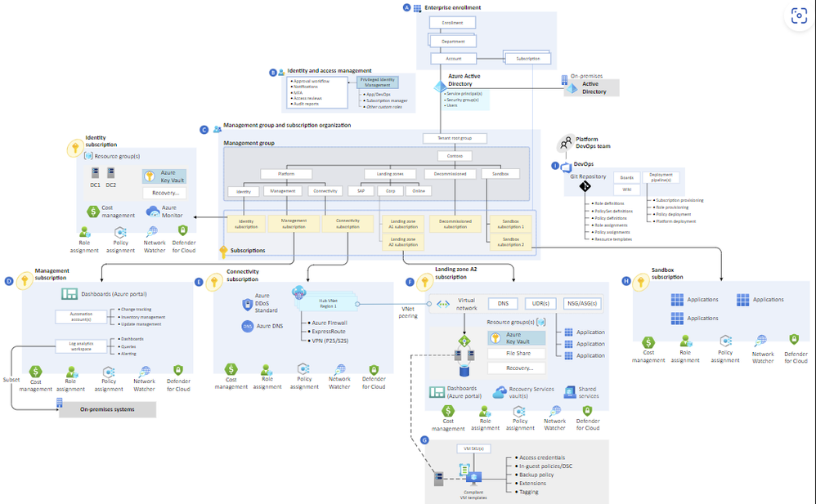Image resolution: width=816 pixels, height=504 pixels.
Task: Click the Tenant root group box
Action: pos(455,138)
